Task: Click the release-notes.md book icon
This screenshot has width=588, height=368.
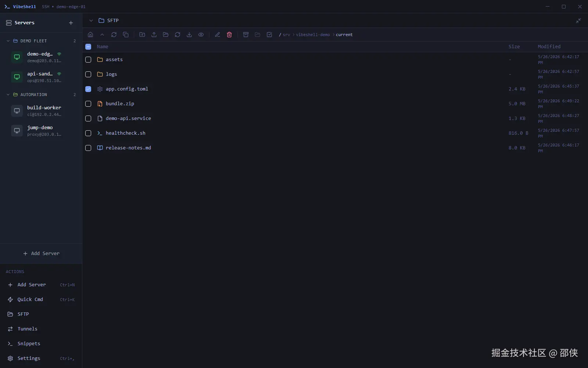Action: coord(100,148)
